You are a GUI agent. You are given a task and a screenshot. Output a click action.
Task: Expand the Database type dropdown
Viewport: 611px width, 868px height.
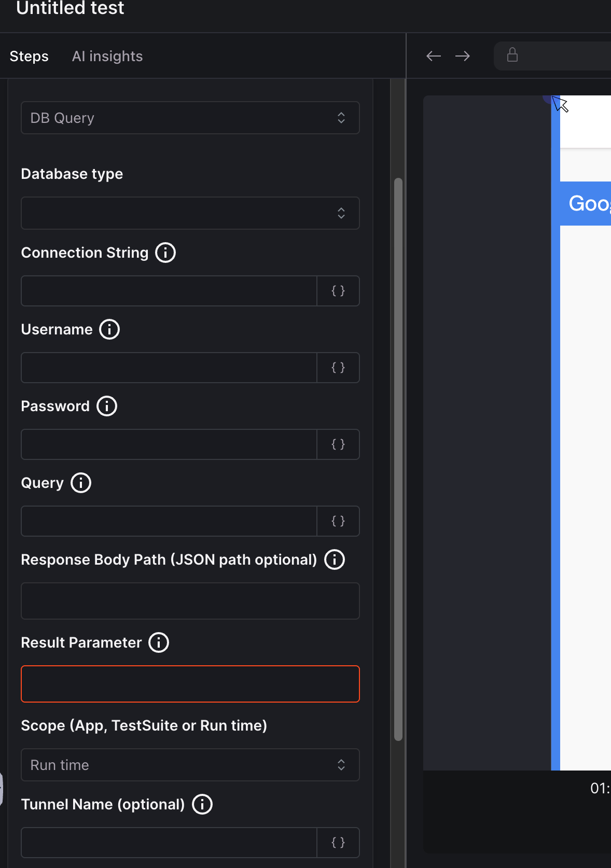coord(190,213)
